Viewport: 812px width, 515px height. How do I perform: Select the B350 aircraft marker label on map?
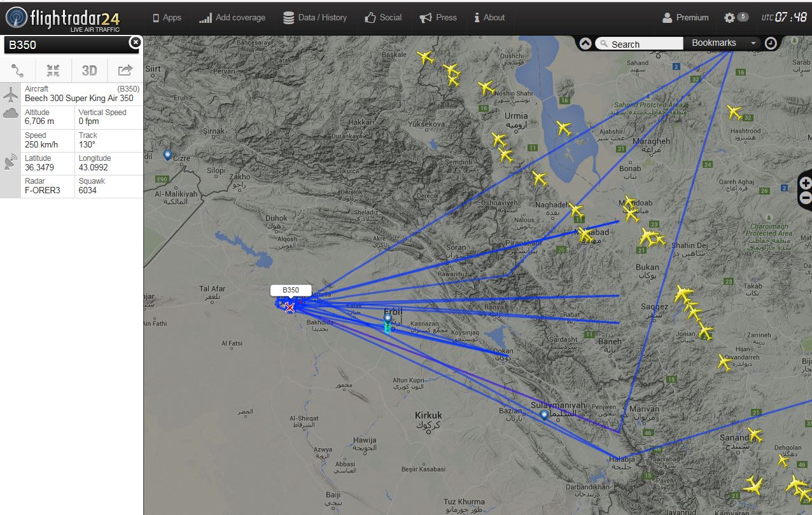[291, 290]
